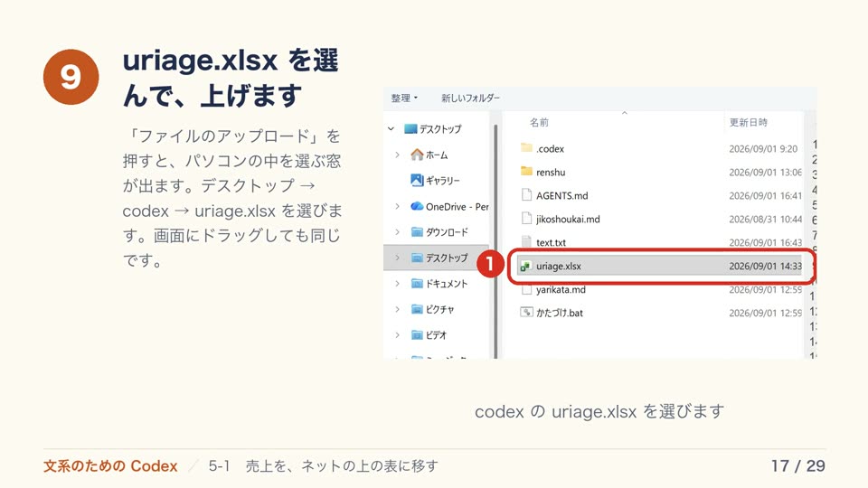Click the date 2026/09/01 16:41
Image resolution: width=868 pixels, height=488 pixels.
click(x=765, y=195)
